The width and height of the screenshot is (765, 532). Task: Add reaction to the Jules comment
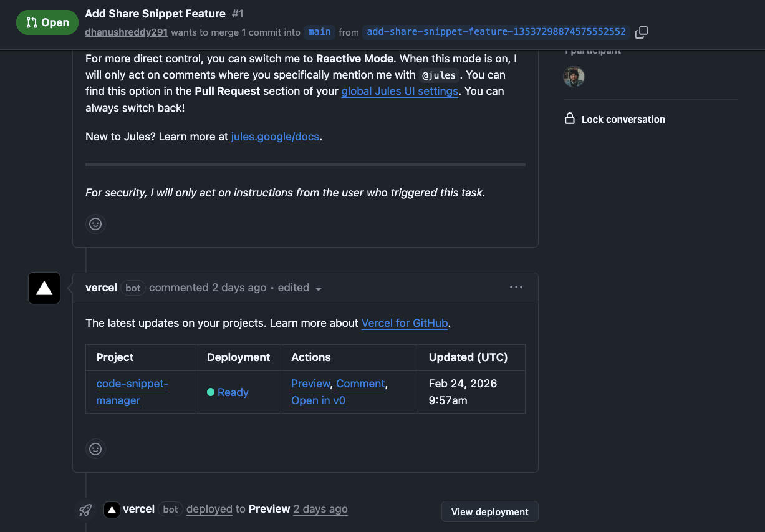(x=95, y=223)
